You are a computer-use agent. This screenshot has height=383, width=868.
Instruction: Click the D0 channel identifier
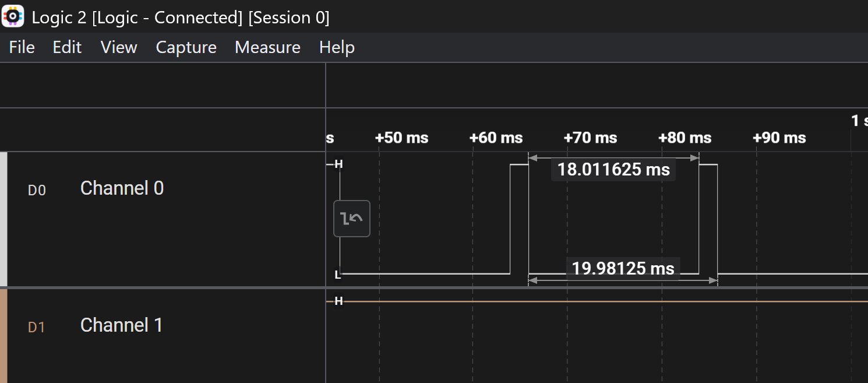click(x=37, y=191)
